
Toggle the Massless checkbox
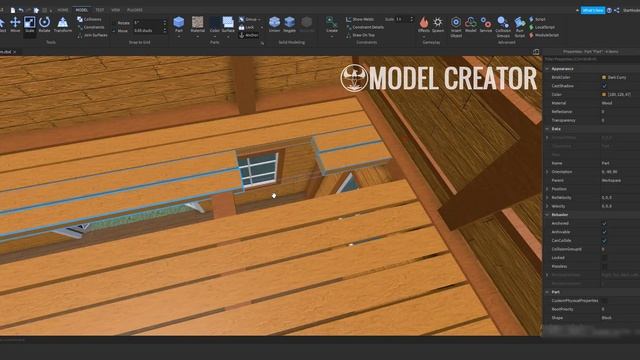(604, 266)
